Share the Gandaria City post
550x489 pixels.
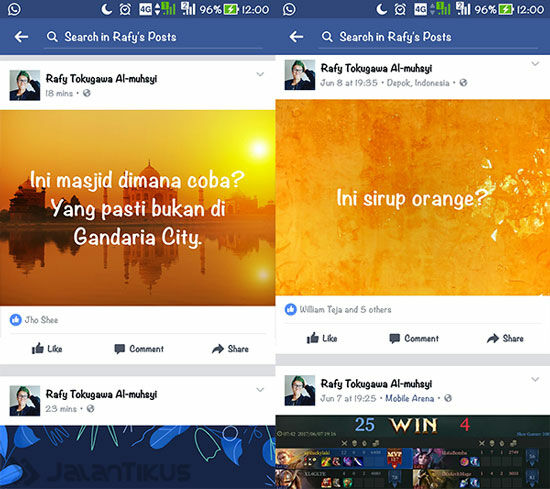(x=230, y=348)
